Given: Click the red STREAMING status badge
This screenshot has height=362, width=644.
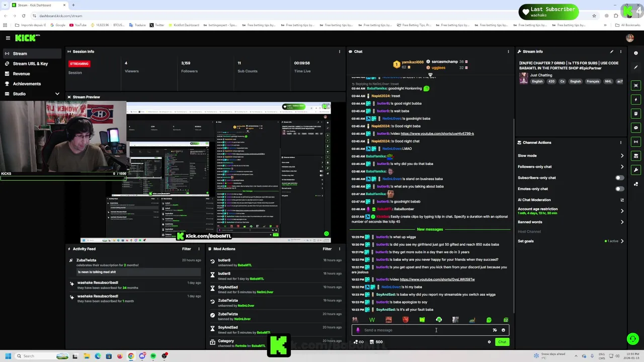Looking at the screenshot, I should click(79, 64).
